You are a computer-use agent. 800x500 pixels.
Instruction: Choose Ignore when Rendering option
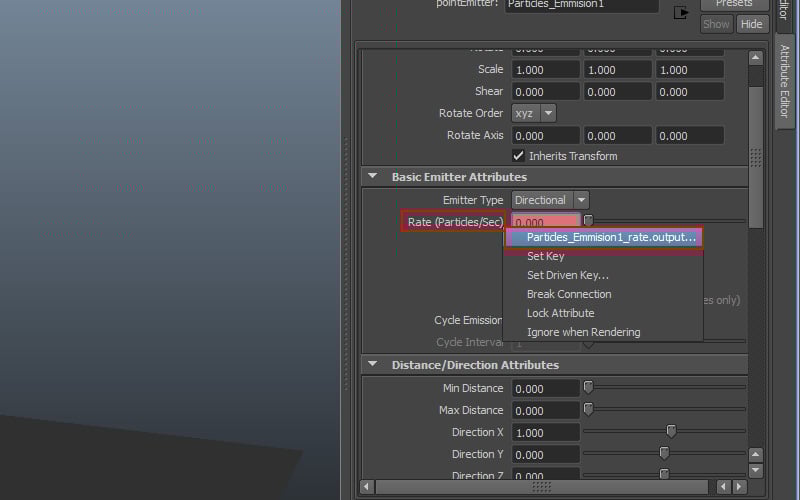(x=583, y=332)
